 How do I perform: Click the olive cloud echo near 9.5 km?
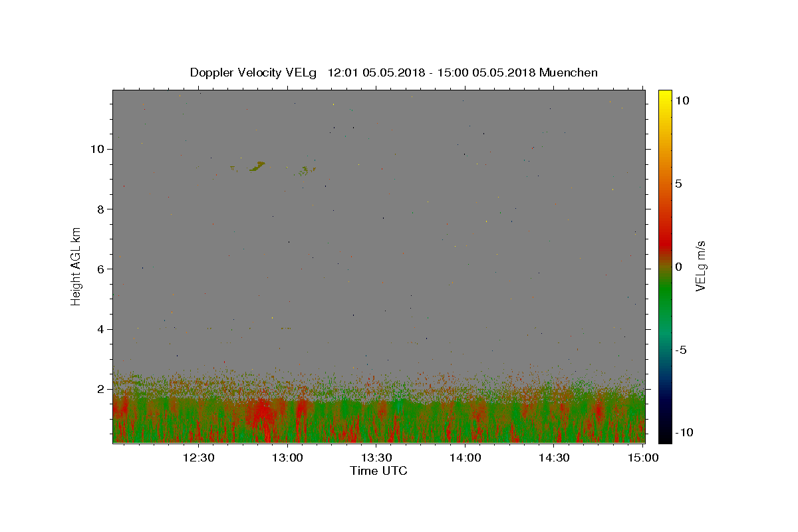(257, 166)
